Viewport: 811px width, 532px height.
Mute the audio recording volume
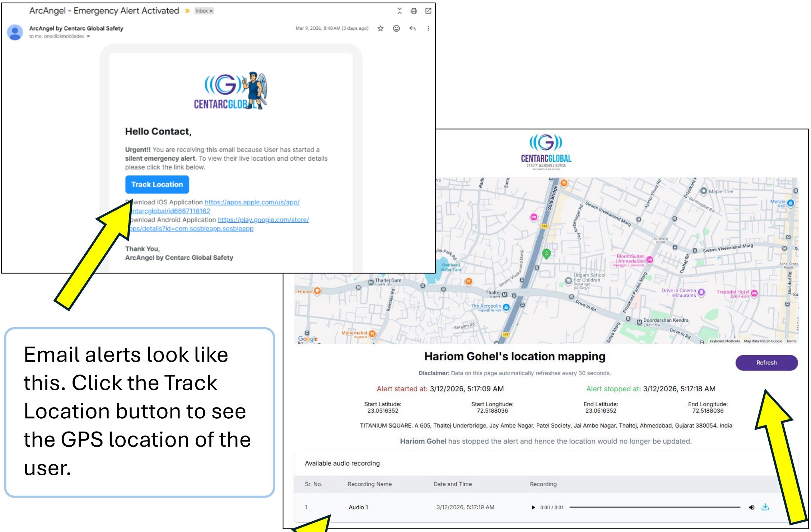[751, 507]
